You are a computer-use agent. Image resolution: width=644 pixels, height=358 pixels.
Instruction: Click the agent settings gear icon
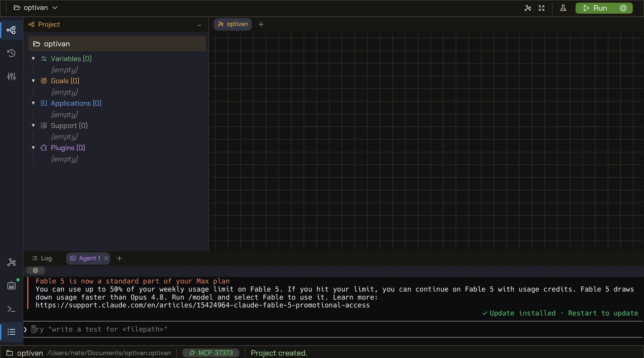(x=36, y=270)
